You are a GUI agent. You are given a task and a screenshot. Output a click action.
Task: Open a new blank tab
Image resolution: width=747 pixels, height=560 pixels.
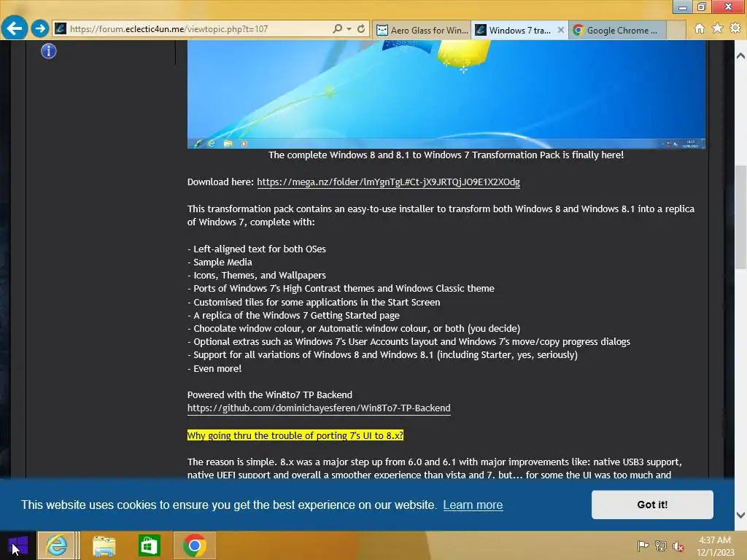coord(676,30)
